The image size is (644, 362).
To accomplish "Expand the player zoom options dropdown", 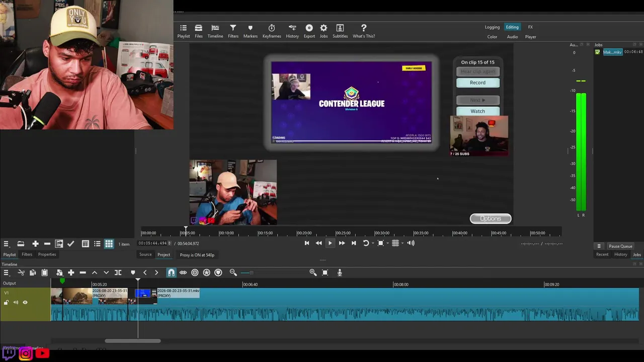I will [x=387, y=243].
